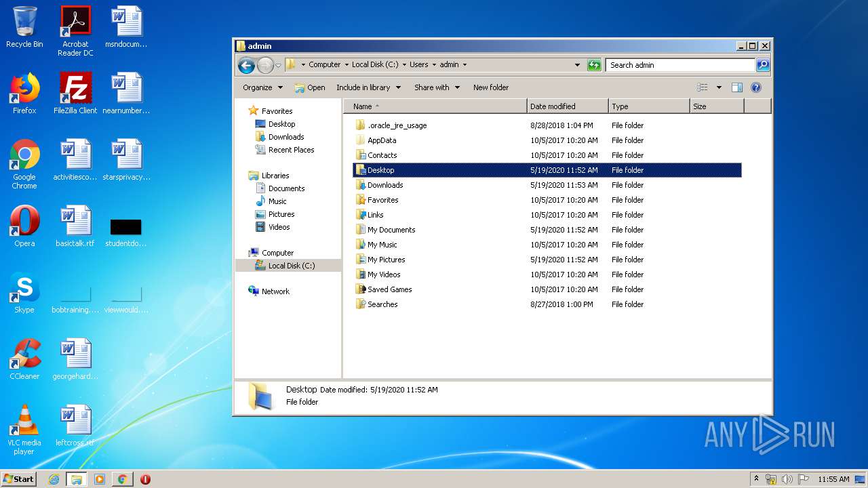
Task: Sort by Date modified column header
Action: coord(568,106)
